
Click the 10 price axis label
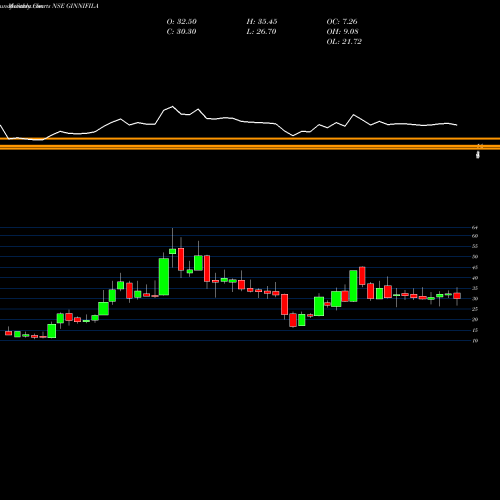[x=475, y=341]
